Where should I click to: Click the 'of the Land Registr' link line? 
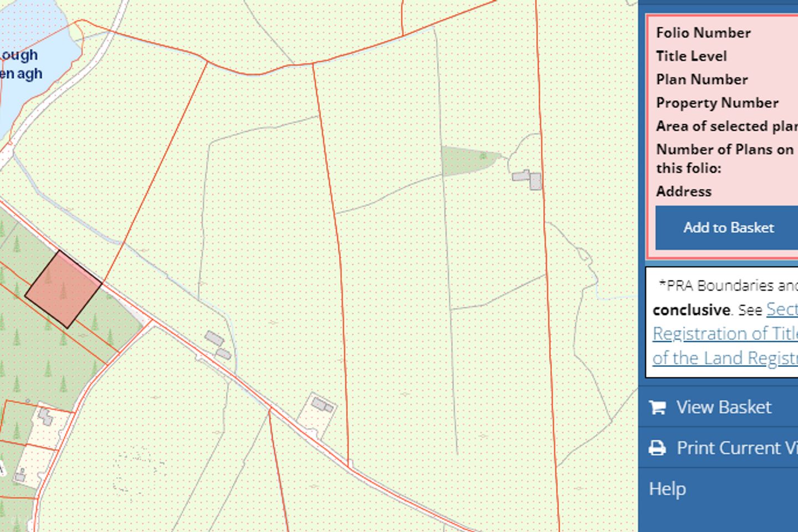click(725, 358)
